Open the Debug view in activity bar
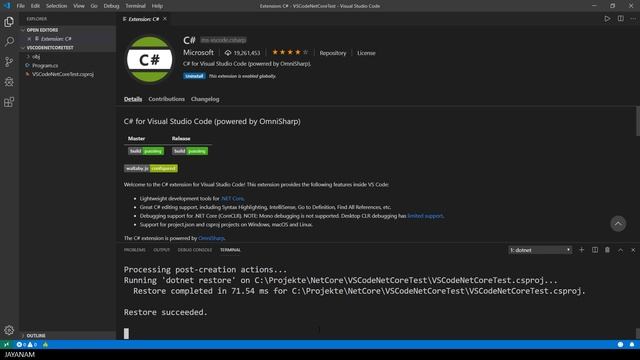640x360 pixels. click(9, 82)
